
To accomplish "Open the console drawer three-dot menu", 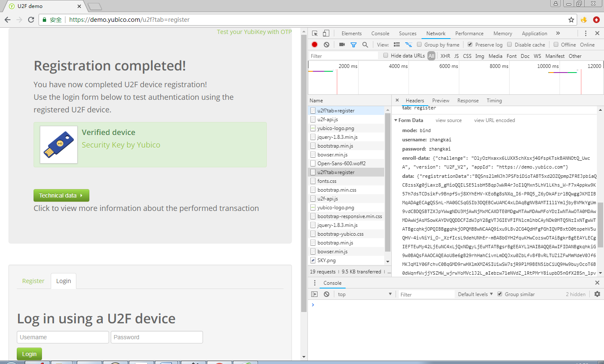I will [x=315, y=283].
